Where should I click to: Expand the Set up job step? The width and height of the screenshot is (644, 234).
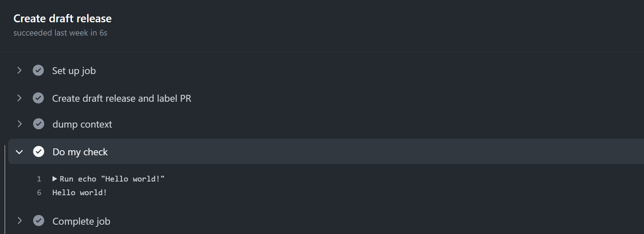click(x=19, y=70)
